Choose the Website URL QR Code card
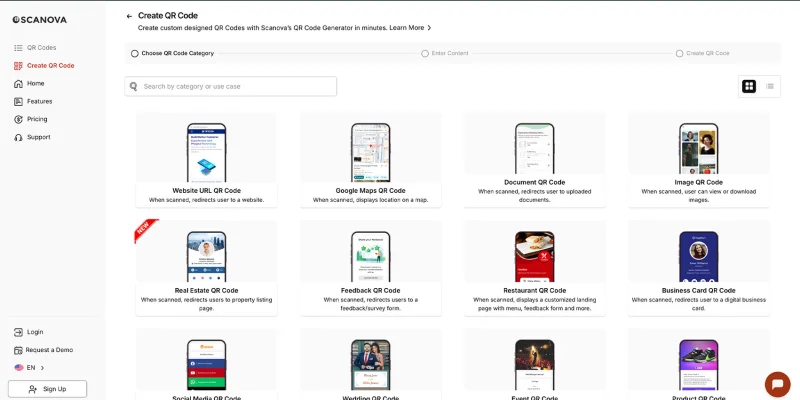The image size is (800, 400). pos(206,160)
